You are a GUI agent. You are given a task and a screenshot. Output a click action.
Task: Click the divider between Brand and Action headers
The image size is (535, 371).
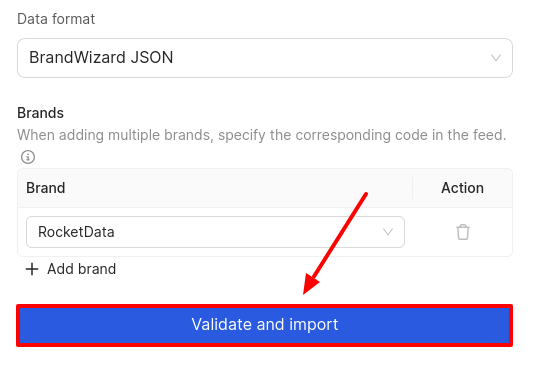(x=413, y=188)
